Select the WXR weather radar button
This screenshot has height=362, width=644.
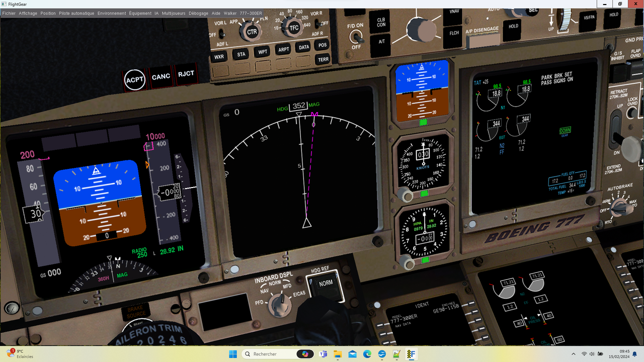[219, 57]
